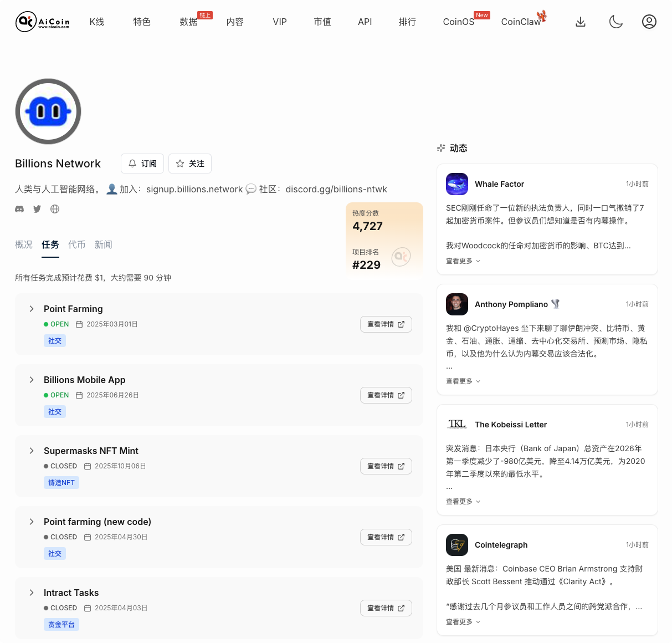Switch to the 代币 tab
The image size is (672, 643).
coord(77,244)
